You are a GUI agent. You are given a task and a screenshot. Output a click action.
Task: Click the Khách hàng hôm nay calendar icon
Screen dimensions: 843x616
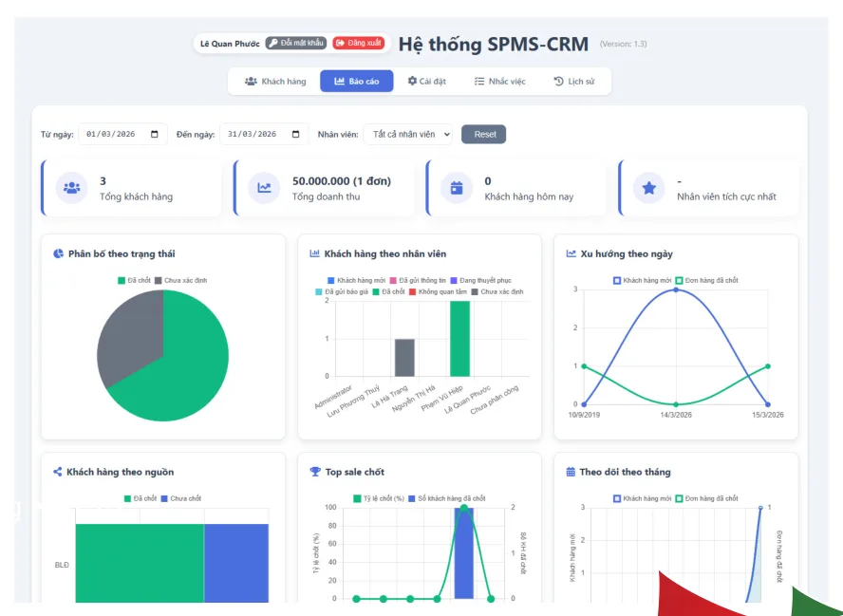(457, 188)
